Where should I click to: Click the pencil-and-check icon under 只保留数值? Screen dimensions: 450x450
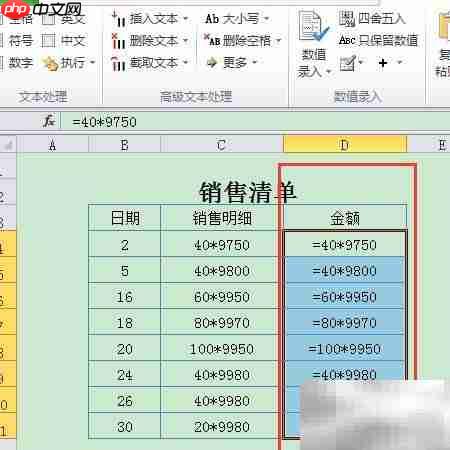[x=348, y=63]
